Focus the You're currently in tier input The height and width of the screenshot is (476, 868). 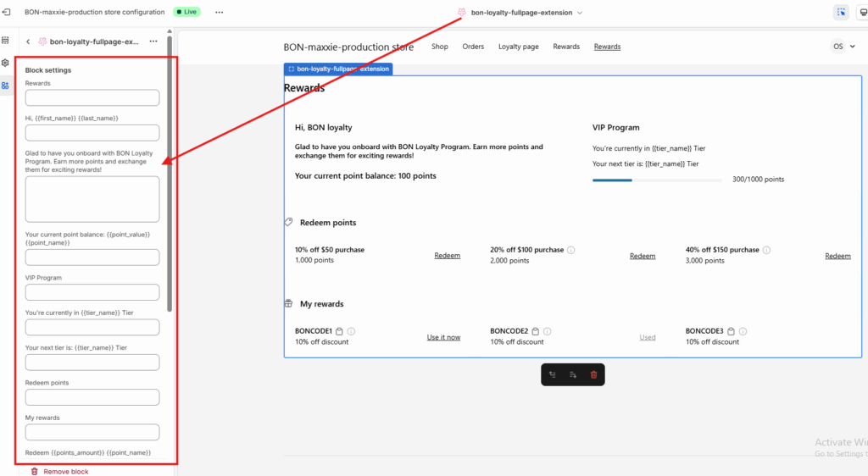click(x=92, y=327)
